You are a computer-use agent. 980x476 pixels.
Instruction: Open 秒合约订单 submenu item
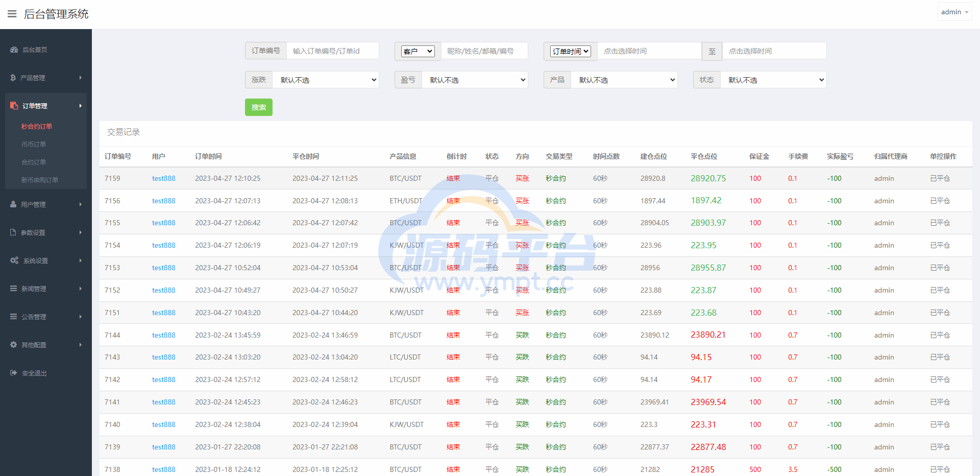(x=37, y=126)
